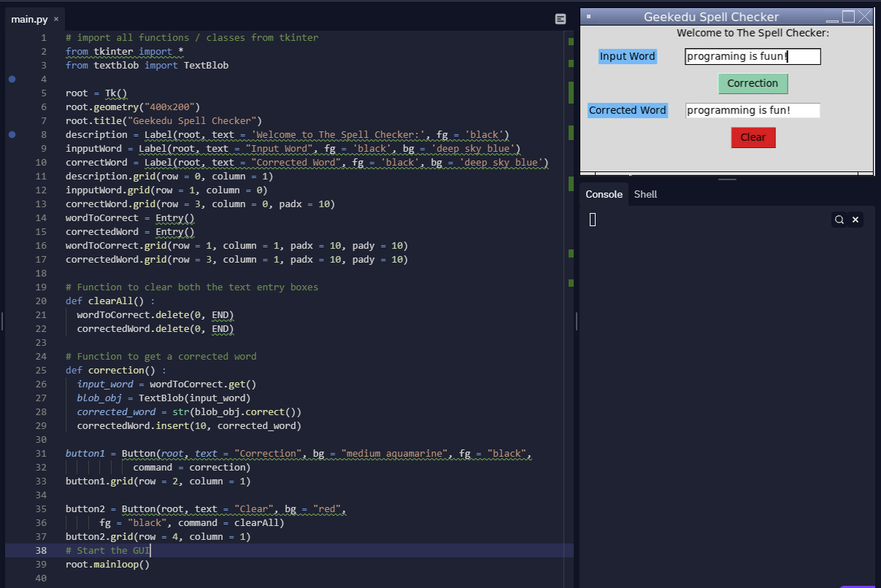Close the Geekedu Spell Checker window
Viewport: 881px width, 588px height.
(x=865, y=17)
